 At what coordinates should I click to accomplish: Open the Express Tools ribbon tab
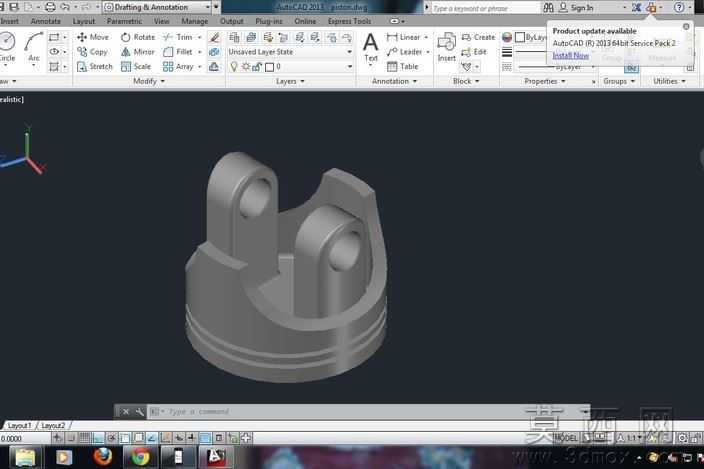[x=350, y=21]
